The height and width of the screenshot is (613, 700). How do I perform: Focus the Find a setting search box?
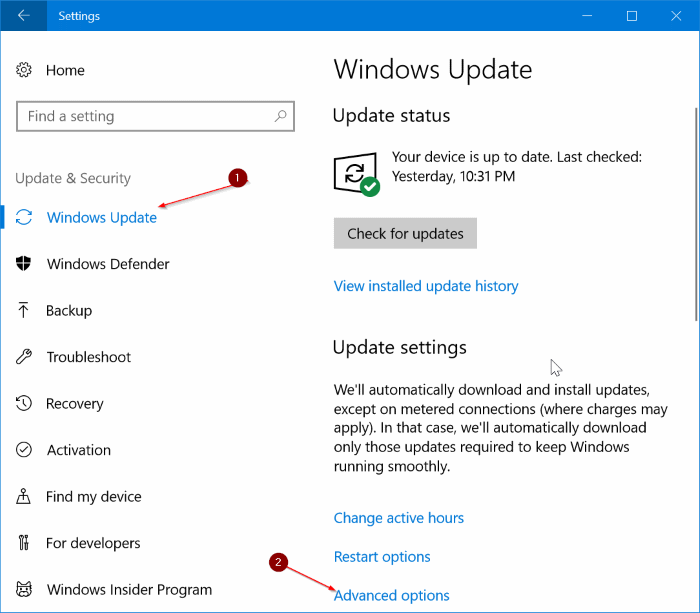[155, 116]
